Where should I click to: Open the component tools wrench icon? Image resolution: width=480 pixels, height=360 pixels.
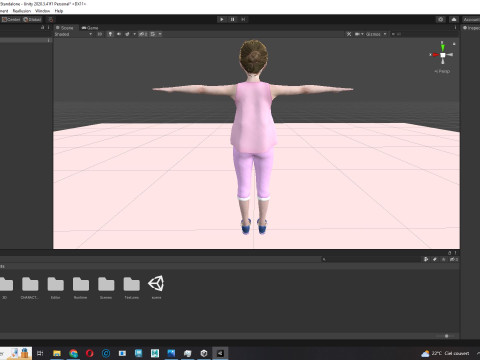349,34
